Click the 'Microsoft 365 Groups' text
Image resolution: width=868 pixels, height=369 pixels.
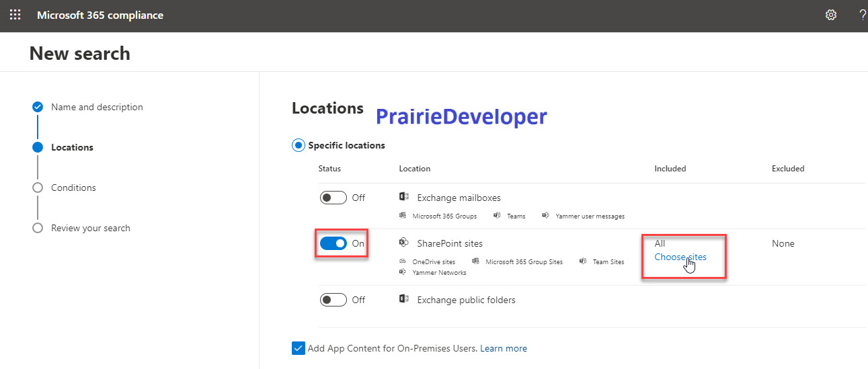[444, 216]
